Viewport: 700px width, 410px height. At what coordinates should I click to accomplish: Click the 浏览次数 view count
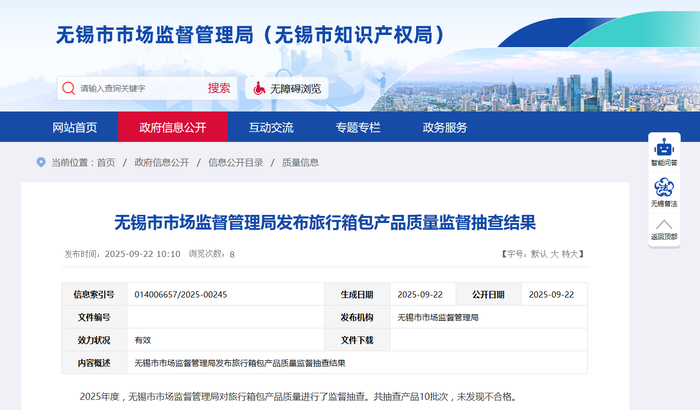click(x=211, y=254)
